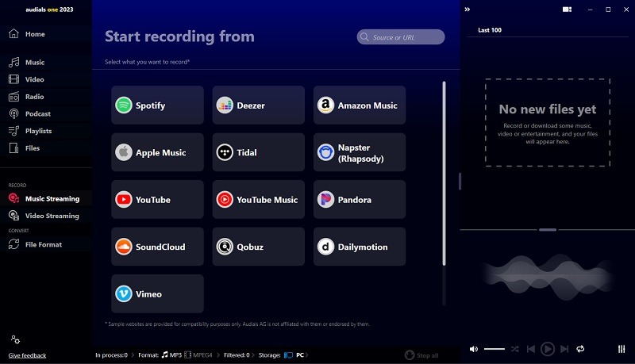
Task: Open the Podcast section in sidebar
Action: (x=37, y=114)
